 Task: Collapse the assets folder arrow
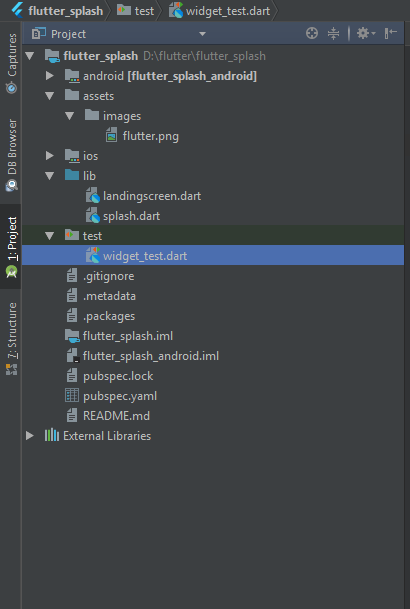click(50, 96)
